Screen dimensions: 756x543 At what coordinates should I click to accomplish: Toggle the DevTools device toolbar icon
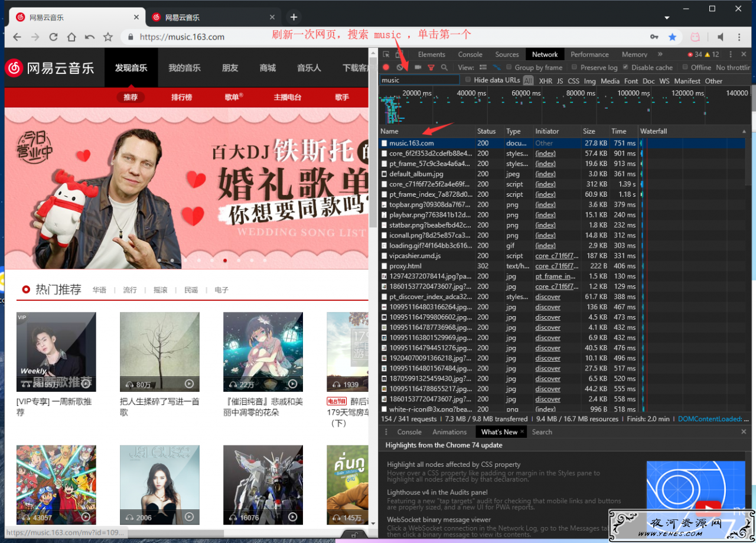(x=400, y=54)
